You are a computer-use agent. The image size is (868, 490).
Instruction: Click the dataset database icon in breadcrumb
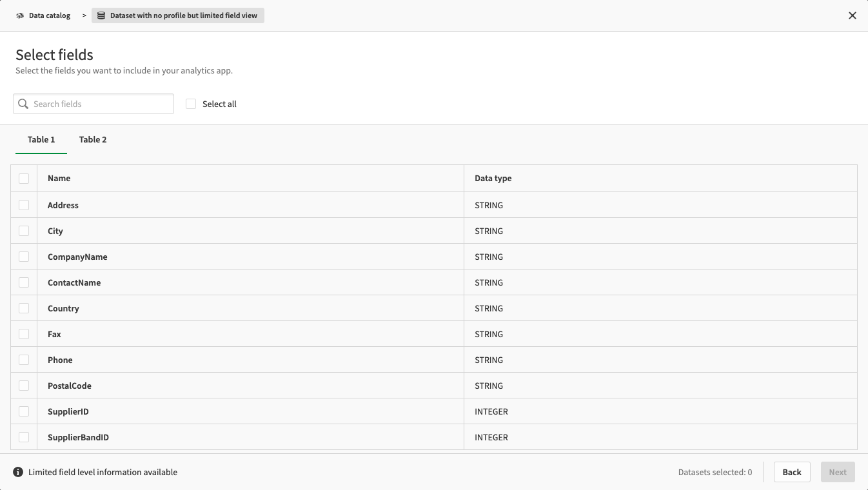coord(101,15)
